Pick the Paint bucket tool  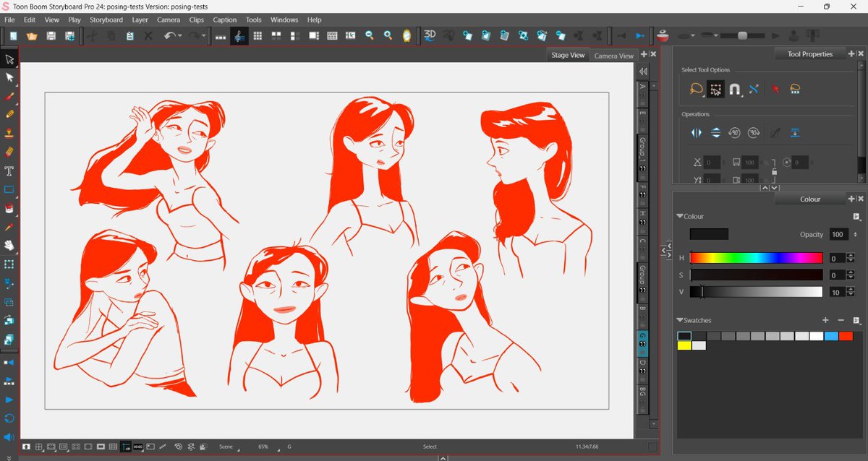pyautogui.click(x=9, y=209)
